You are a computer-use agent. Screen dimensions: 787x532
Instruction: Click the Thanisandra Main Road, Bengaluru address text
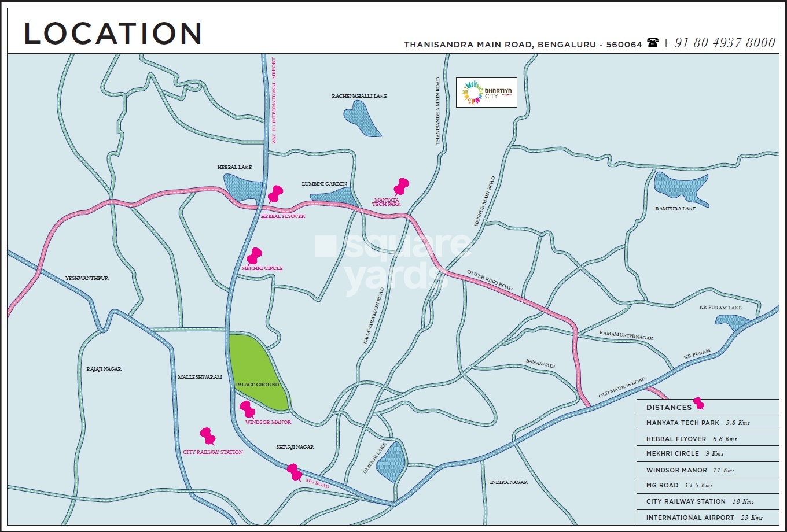point(523,45)
